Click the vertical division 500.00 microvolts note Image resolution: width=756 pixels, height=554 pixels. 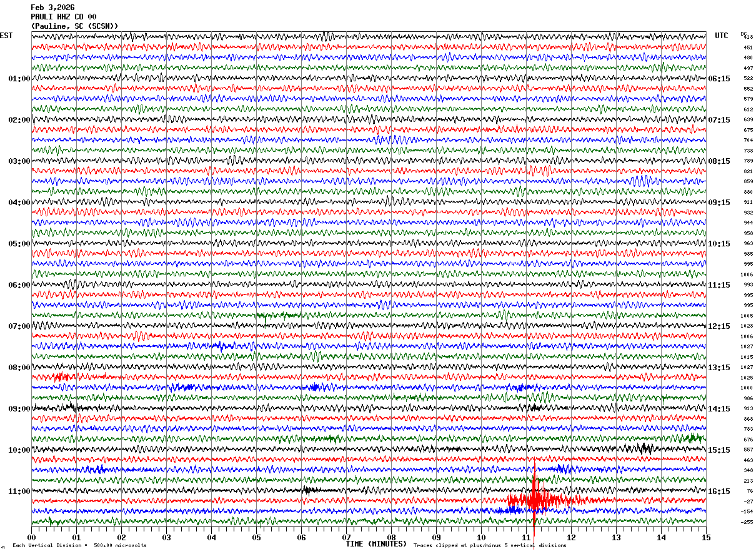79,545
